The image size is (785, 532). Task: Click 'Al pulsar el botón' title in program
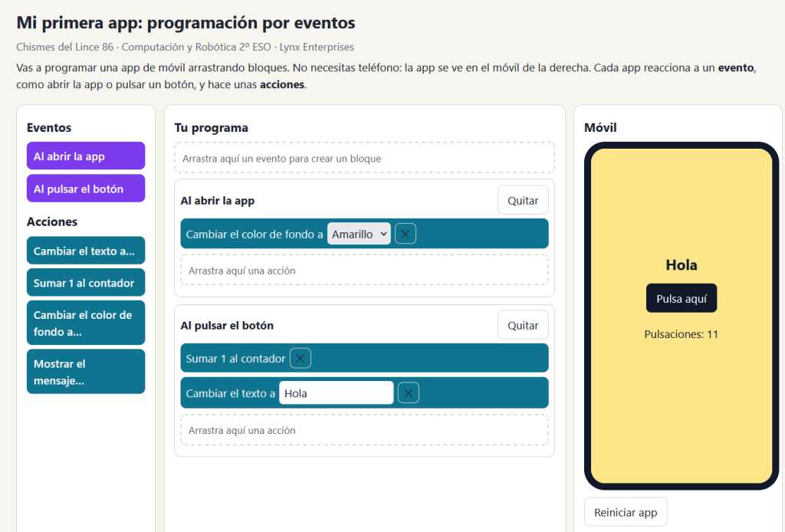(x=227, y=325)
